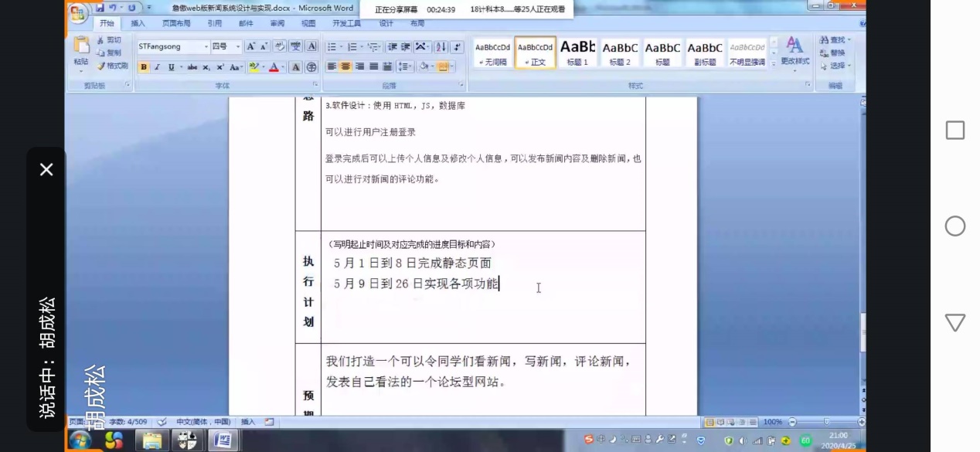Apply the 标题 1 heading style
The width and height of the screenshot is (980, 452).
click(x=577, y=52)
